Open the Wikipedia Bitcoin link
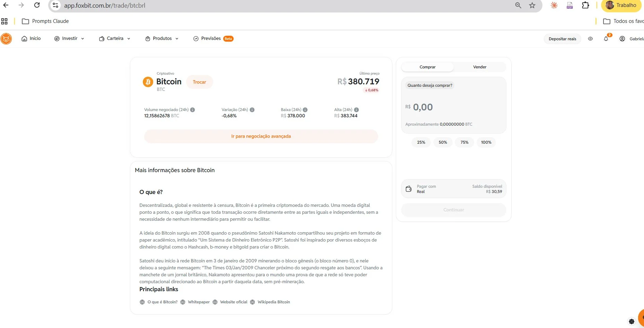Viewport: 644px width, 328px height. (x=274, y=302)
